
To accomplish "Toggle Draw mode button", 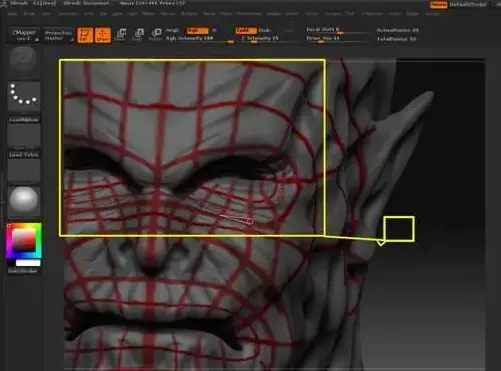I will [103, 35].
